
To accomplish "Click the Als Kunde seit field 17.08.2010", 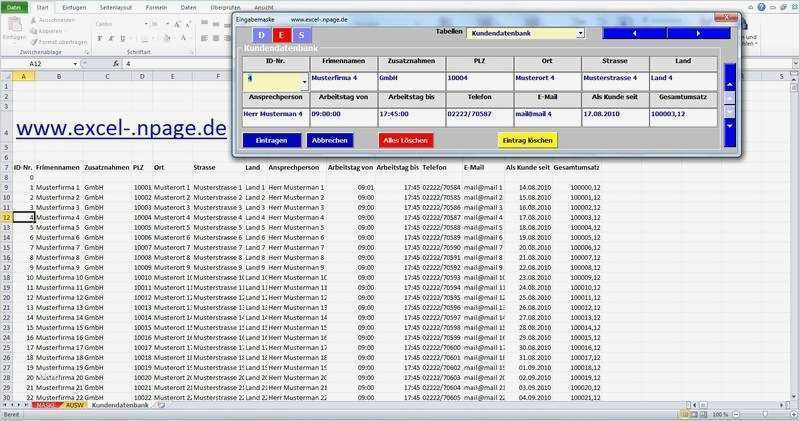I will click(x=615, y=117).
